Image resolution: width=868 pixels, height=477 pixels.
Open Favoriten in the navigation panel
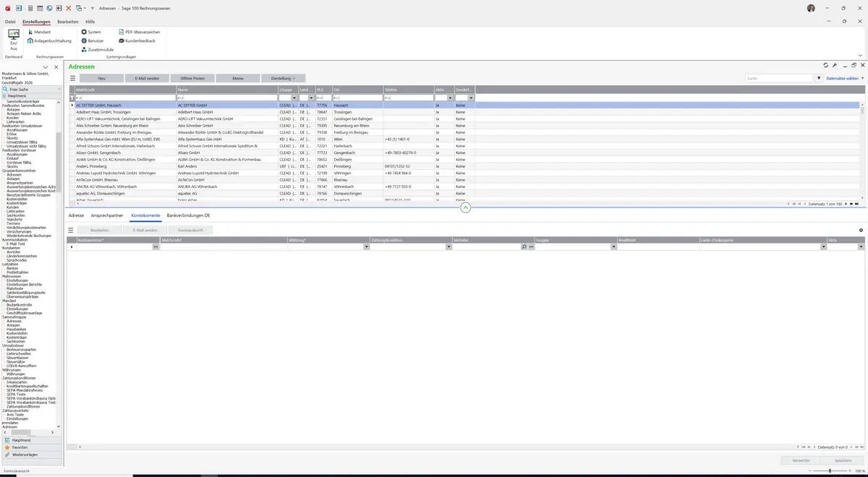click(x=31, y=447)
